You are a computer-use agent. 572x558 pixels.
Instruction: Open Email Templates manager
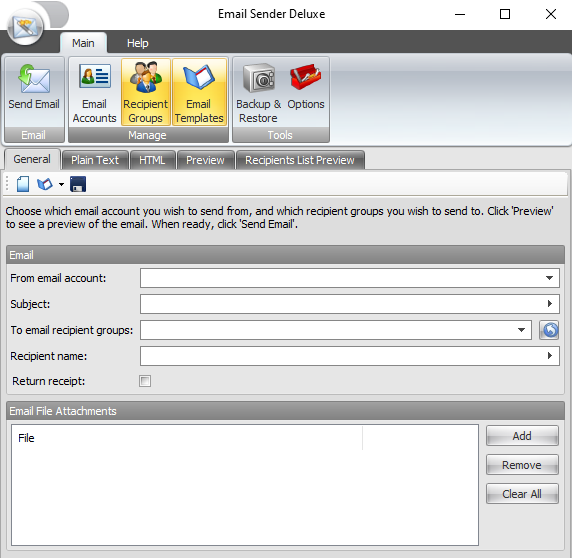199,92
